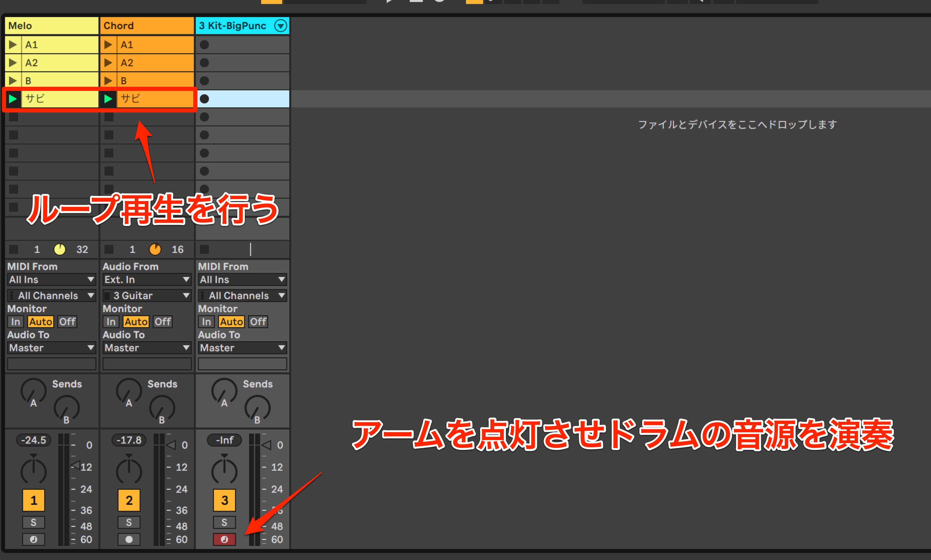Click Chord Send A knob

(129, 391)
